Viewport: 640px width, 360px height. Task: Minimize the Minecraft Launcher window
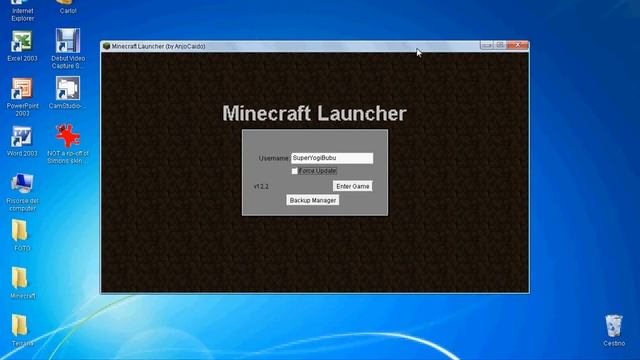(487, 45)
